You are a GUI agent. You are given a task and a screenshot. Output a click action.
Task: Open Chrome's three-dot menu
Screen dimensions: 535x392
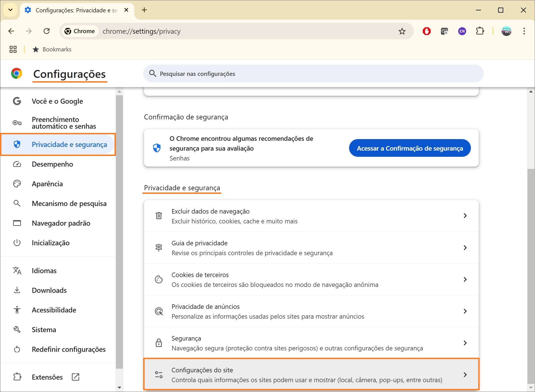pos(524,31)
